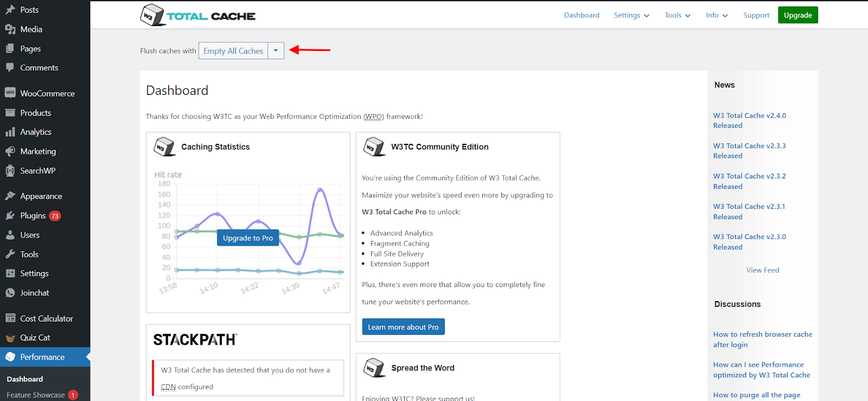
Task: Click the Feature Showcase notification badge
Action: tap(73, 395)
